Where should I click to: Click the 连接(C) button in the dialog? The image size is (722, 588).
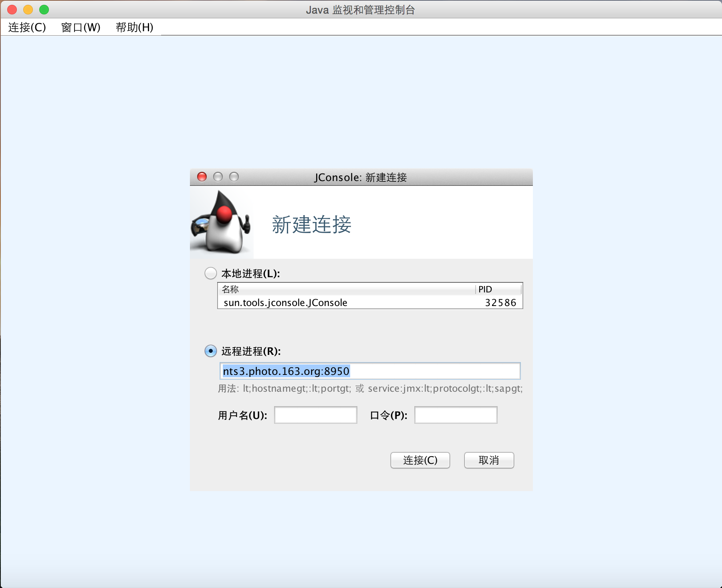420,460
